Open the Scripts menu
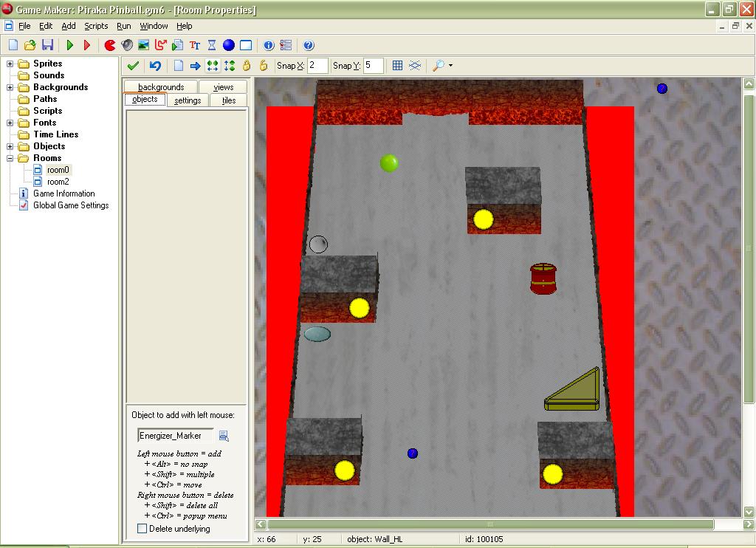The width and height of the screenshot is (756, 548). pyautogui.click(x=96, y=26)
